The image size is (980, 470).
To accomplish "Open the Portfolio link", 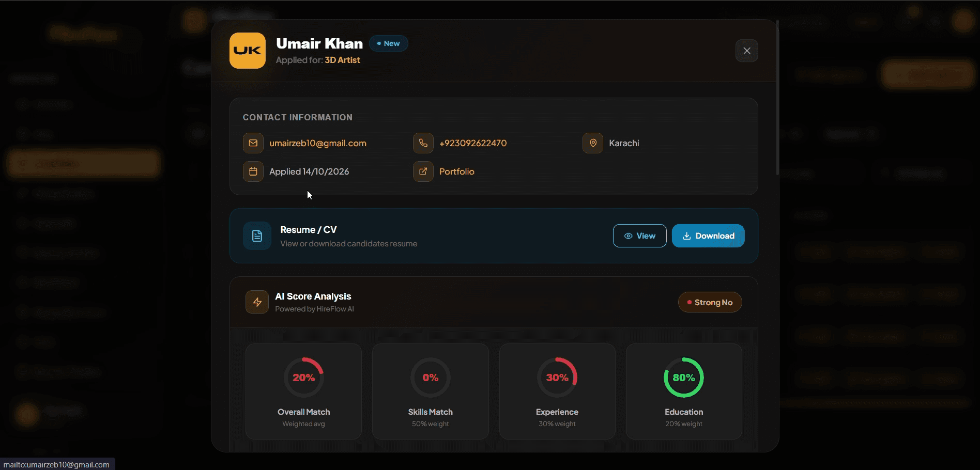I will pos(457,171).
